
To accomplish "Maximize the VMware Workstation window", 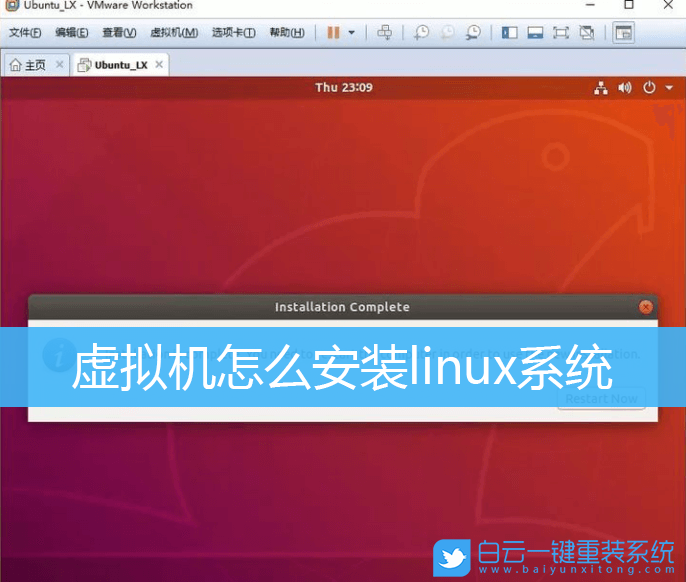I will tap(629, 5).
